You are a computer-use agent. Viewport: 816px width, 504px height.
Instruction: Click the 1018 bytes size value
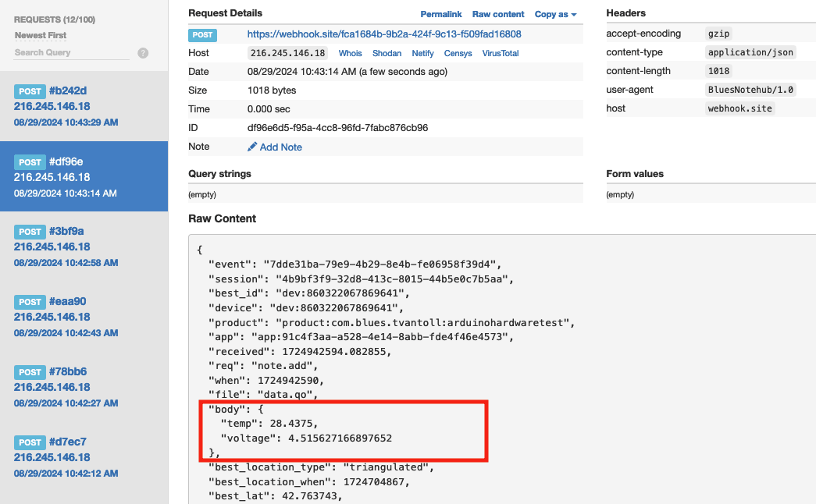272,91
